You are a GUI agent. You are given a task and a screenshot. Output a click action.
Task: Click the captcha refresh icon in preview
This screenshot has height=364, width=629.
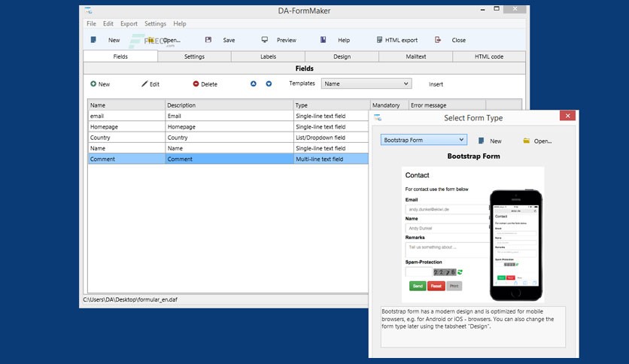[x=460, y=272]
